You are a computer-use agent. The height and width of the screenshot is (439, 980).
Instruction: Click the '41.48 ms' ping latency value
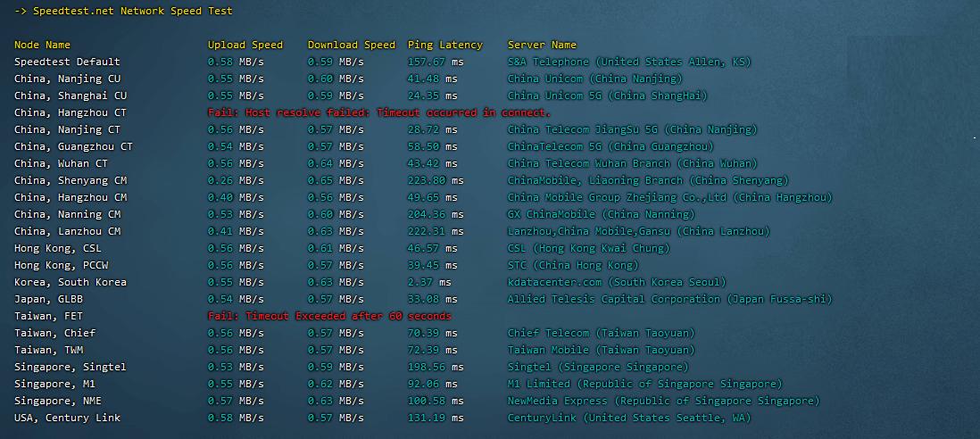pyautogui.click(x=433, y=79)
